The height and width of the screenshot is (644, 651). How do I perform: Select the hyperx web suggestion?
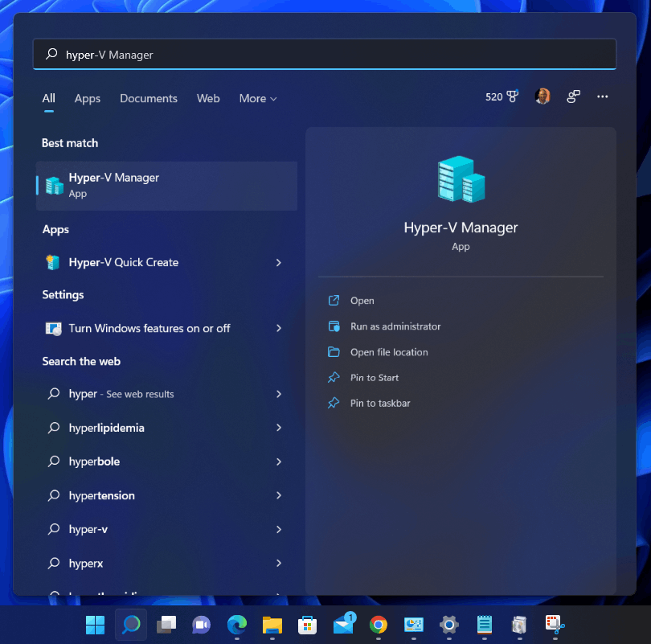pyautogui.click(x=165, y=563)
